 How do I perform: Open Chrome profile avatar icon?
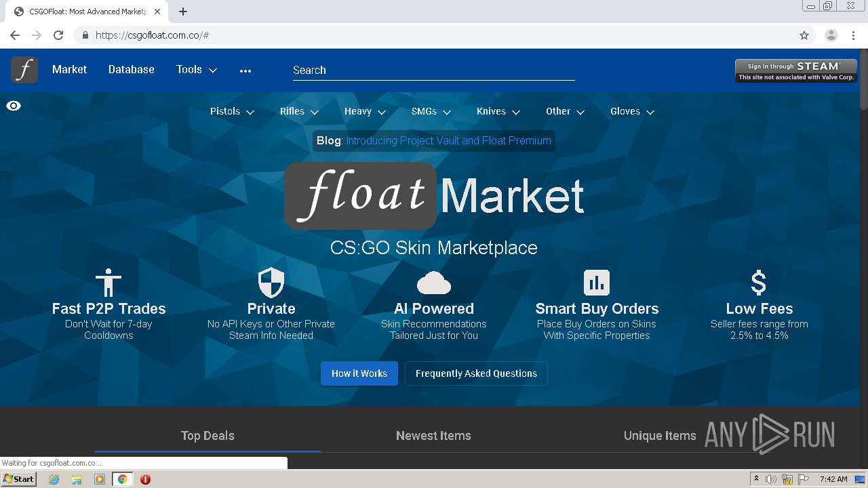coord(831,35)
